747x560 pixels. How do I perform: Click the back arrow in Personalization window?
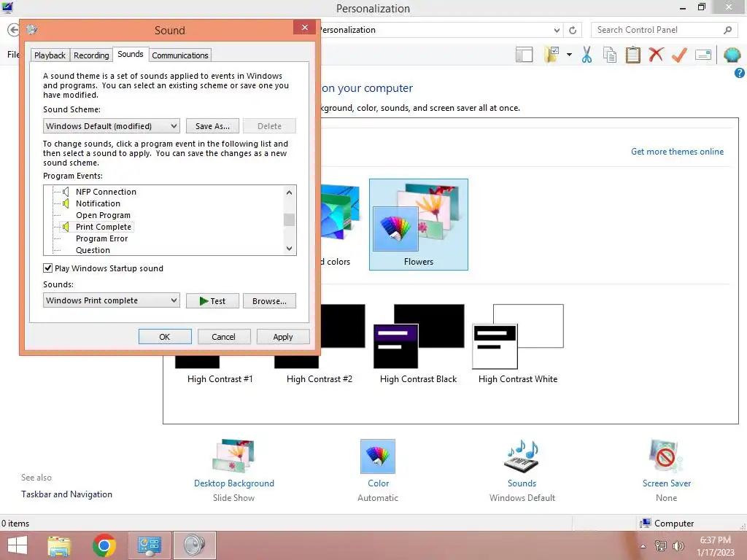click(13, 30)
